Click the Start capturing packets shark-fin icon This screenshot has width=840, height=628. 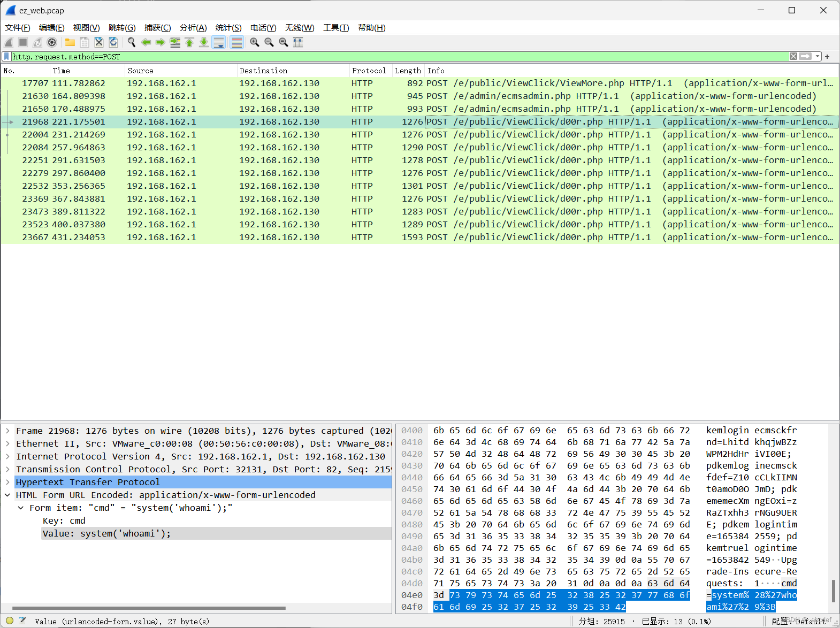click(x=9, y=42)
